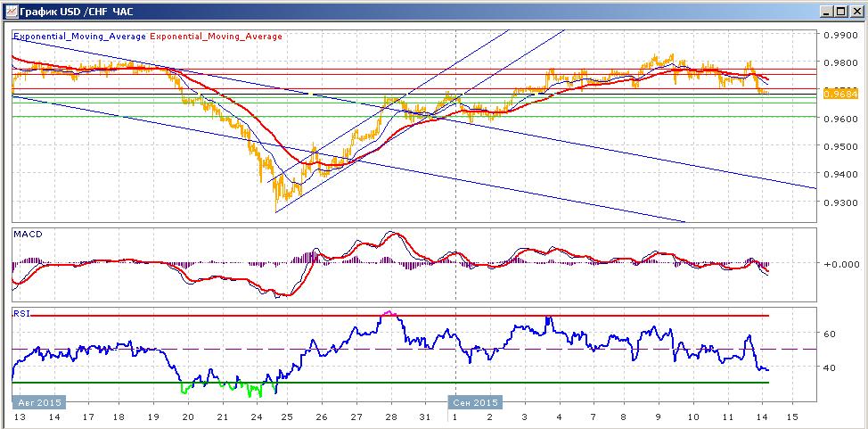
Task: Click date label 26 on time axis
Action: [323, 417]
